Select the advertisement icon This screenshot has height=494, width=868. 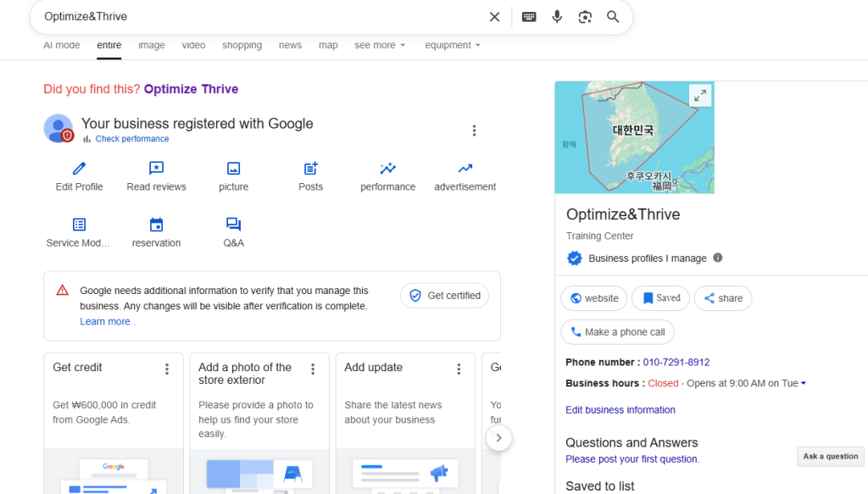tap(465, 168)
